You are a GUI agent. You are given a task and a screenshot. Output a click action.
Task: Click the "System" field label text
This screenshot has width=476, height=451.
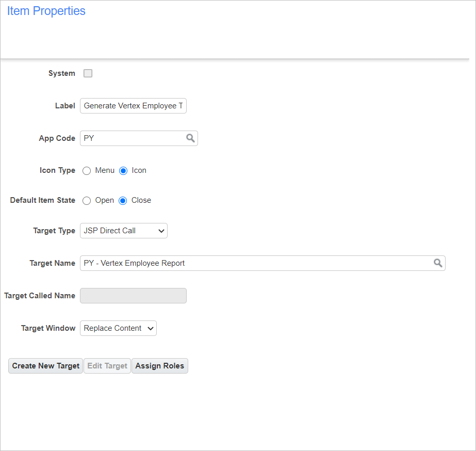(x=62, y=73)
